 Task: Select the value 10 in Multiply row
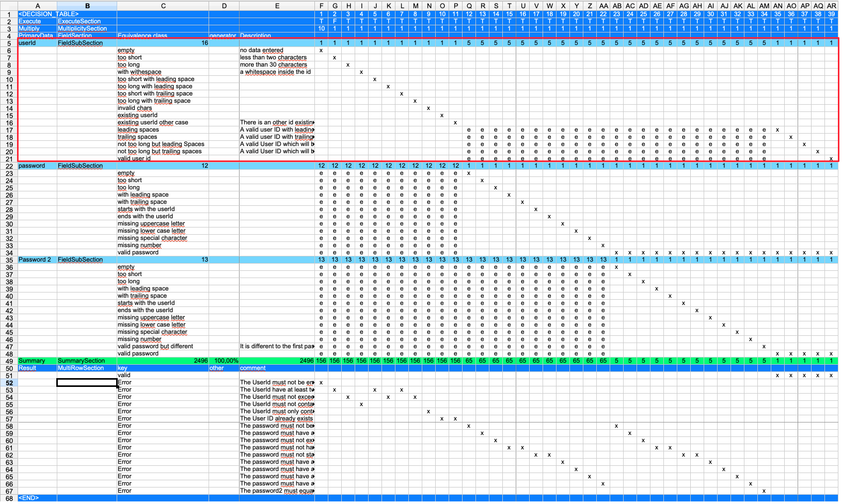(321, 28)
